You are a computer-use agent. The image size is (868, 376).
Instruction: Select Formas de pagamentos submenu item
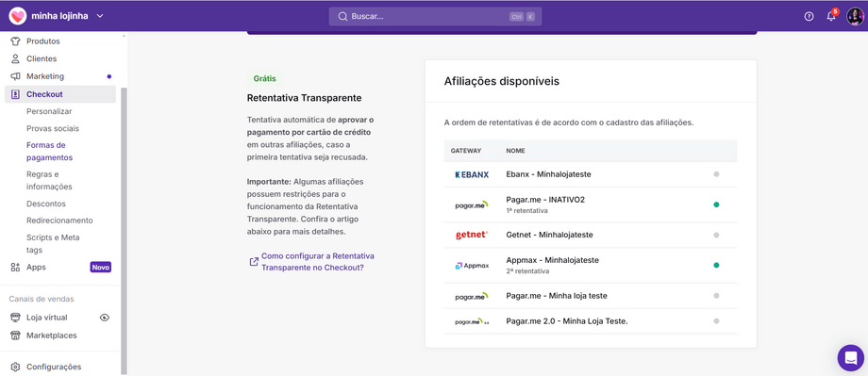(50, 151)
